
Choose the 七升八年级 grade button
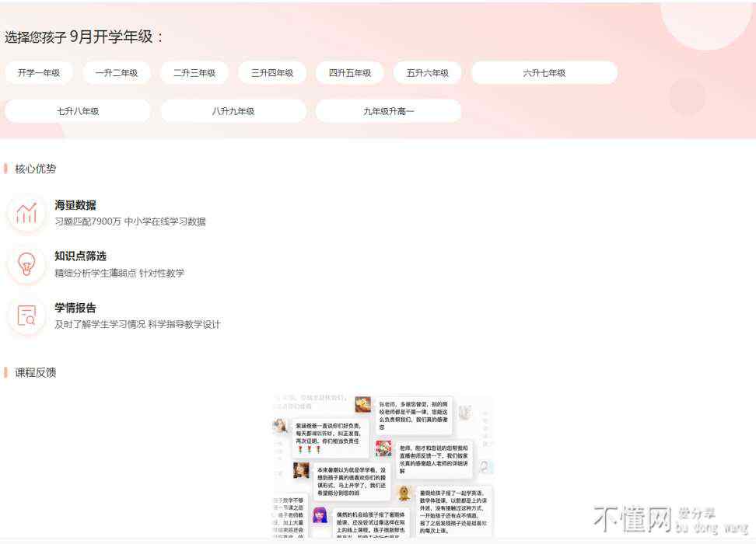click(78, 111)
